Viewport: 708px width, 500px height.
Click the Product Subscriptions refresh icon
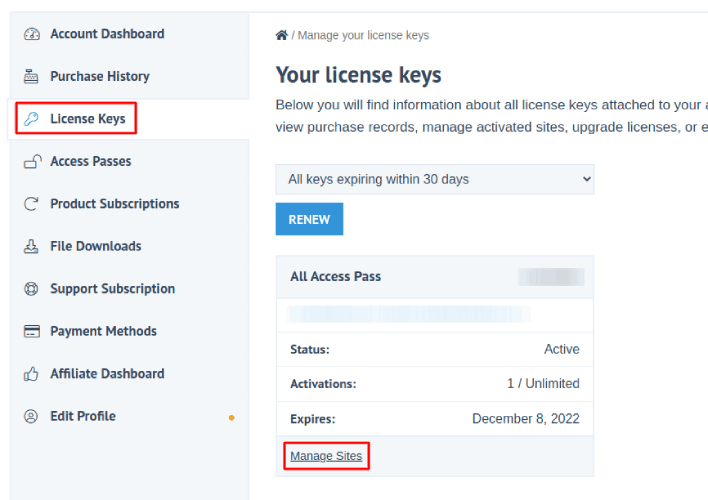[x=31, y=204]
